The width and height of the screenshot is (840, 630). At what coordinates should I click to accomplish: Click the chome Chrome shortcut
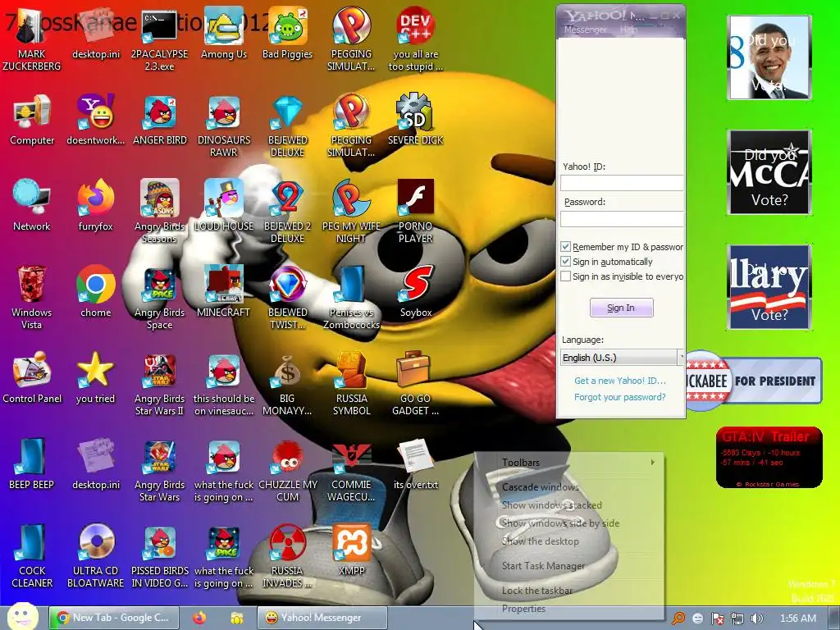pos(96,292)
